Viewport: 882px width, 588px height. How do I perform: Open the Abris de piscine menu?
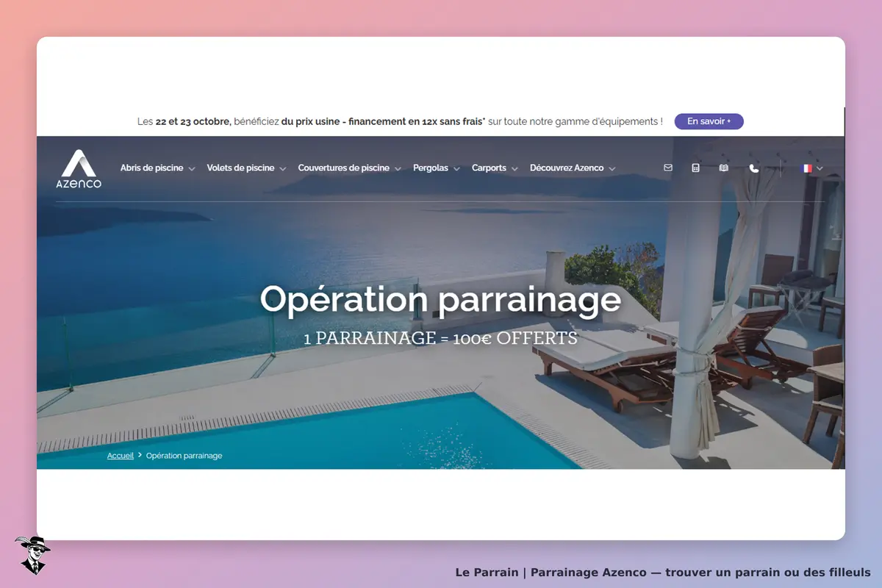point(152,168)
